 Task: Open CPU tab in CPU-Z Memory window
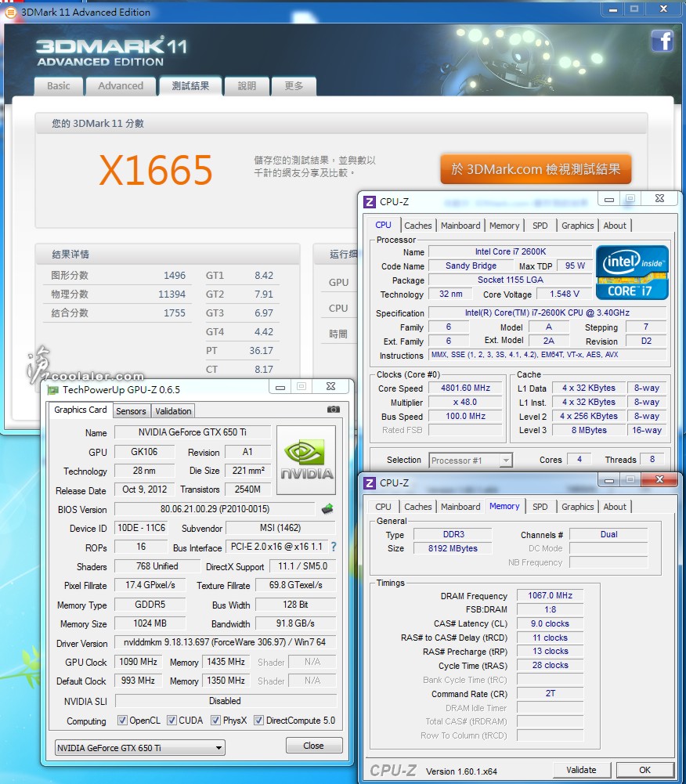click(383, 507)
